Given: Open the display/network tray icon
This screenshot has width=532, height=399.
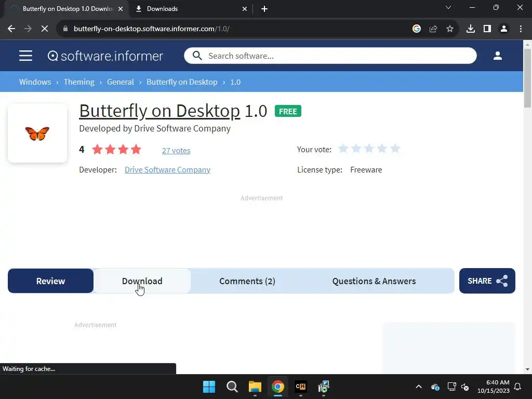Looking at the screenshot, I should pos(451,387).
